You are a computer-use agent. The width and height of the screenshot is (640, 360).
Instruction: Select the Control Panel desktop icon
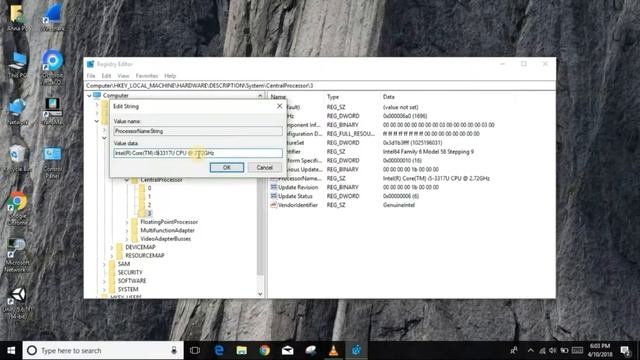[x=52, y=162]
